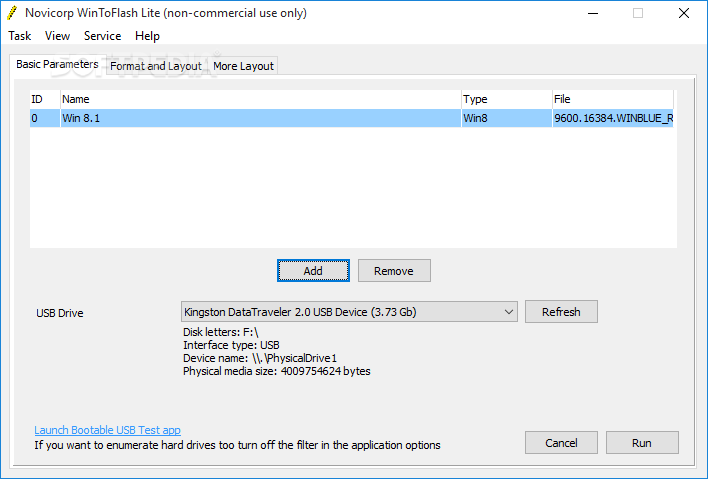708x479 pixels.
Task: Click the Add button
Action: click(313, 271)
